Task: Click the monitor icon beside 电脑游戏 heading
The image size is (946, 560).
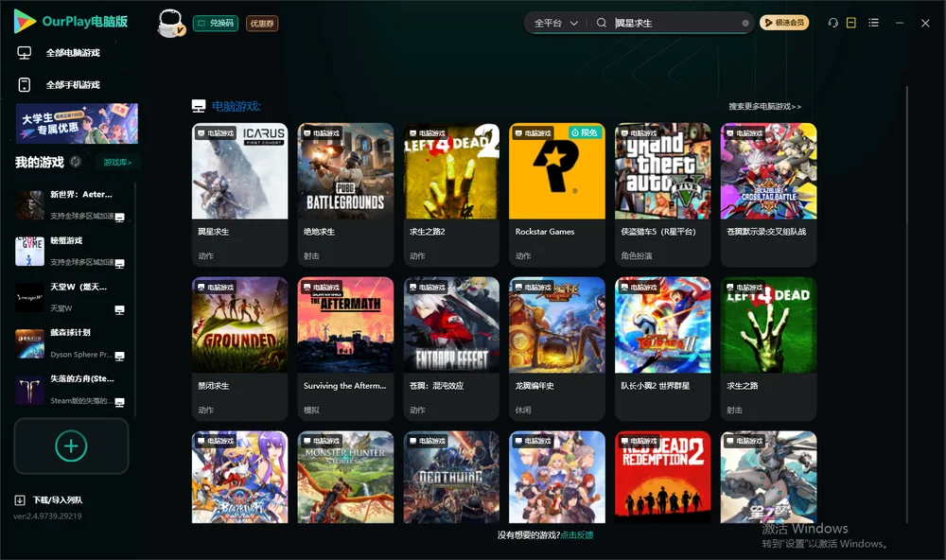Action: (x=199, y=106)
